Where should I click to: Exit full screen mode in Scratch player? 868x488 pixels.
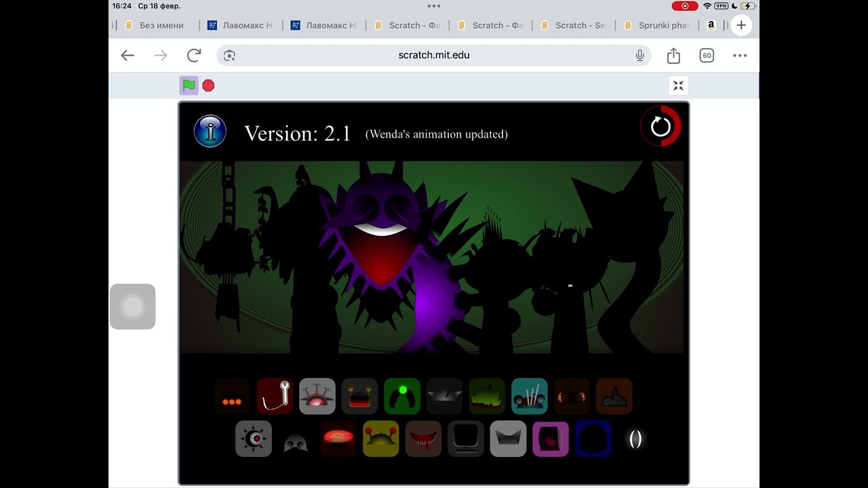click(678, 85)
